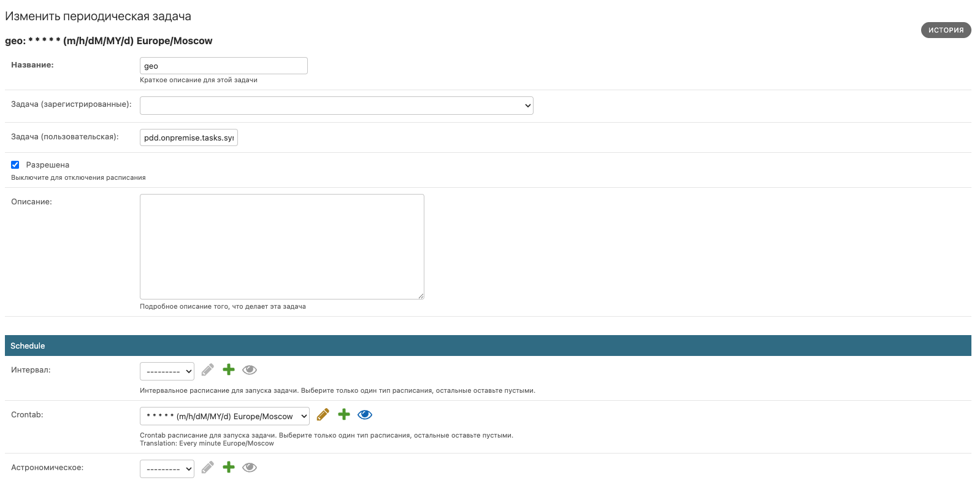This screenshot has width=980, height=483.
Task: Edit the selected Crontab schedule pencil icon
Action: 323,414
